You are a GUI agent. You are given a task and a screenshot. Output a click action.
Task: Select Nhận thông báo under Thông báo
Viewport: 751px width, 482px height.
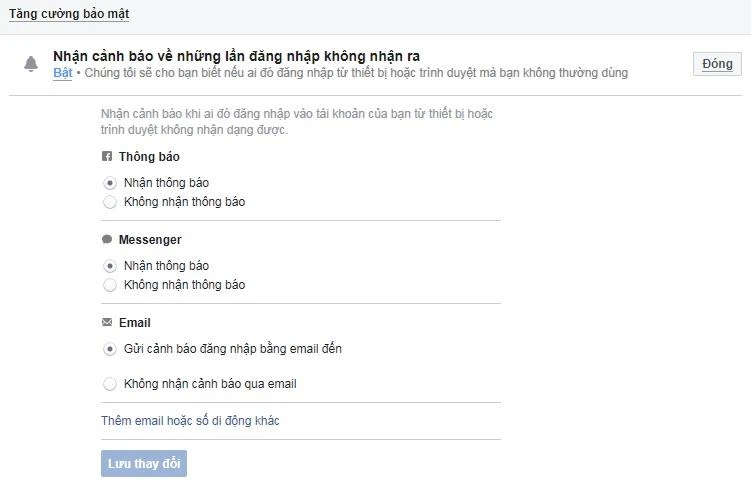(110, 183)
